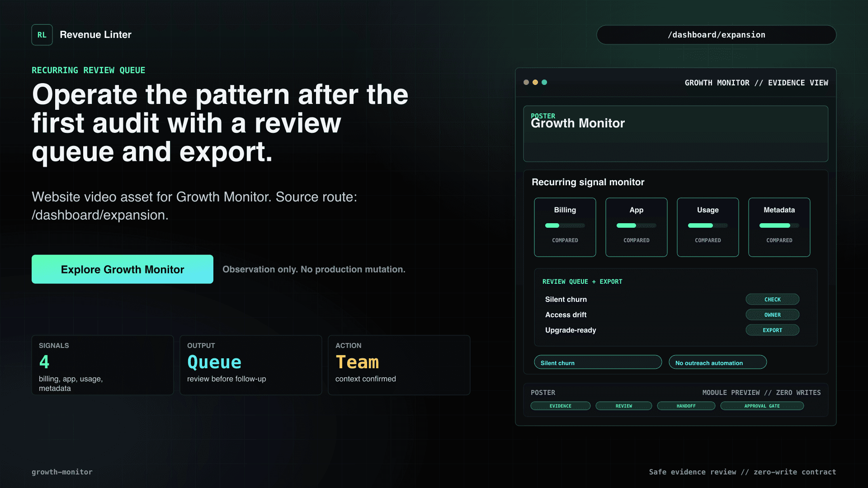Click the green window dot
The height and width of the screenshot is (488, 868).
click(x=544, y=82)
